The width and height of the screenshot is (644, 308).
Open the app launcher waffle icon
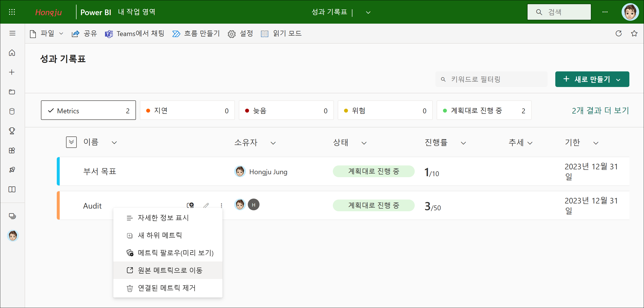point(12,12)
